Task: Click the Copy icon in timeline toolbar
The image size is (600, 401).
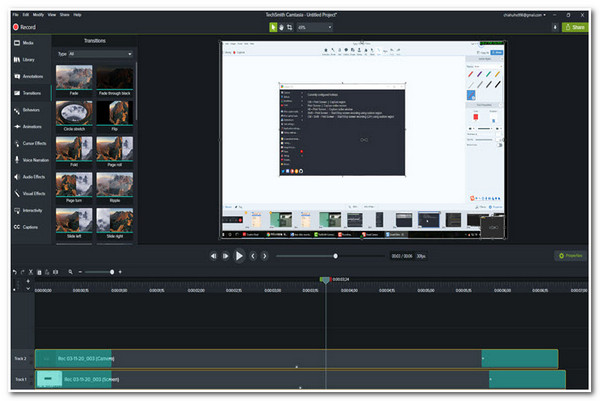Action: (39, 272)
